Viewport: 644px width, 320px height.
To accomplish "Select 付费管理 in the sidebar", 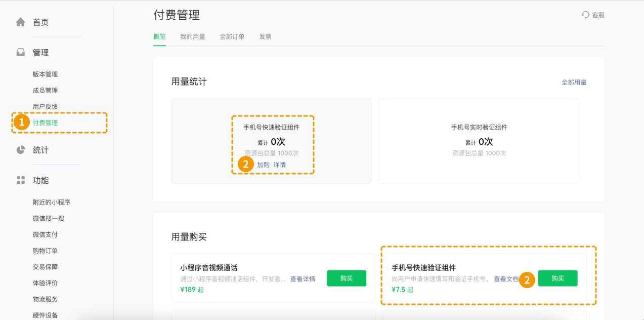I will click(45, 123).
